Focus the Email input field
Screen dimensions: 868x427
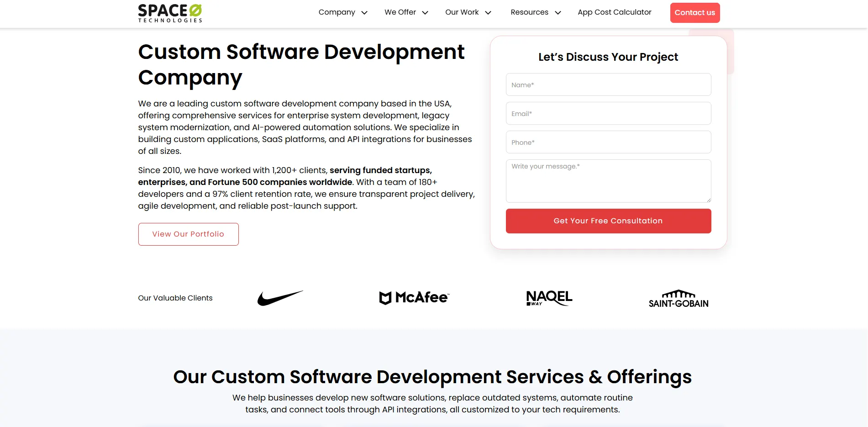608,113
